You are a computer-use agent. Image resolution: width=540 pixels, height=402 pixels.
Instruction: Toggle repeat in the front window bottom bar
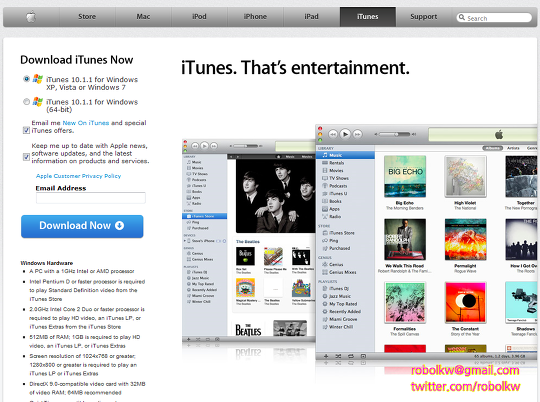[x=351, y=356]
